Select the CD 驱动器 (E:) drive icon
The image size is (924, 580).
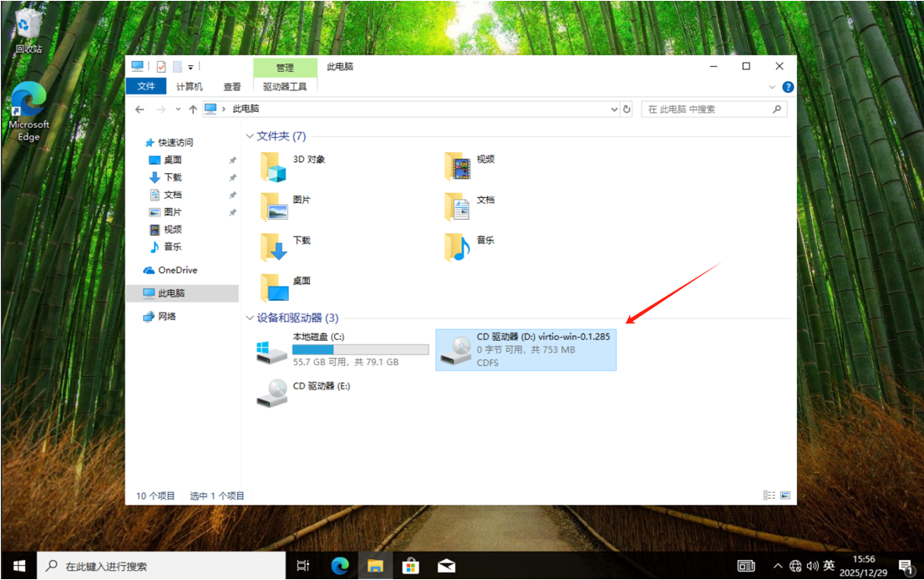(274, 392)
